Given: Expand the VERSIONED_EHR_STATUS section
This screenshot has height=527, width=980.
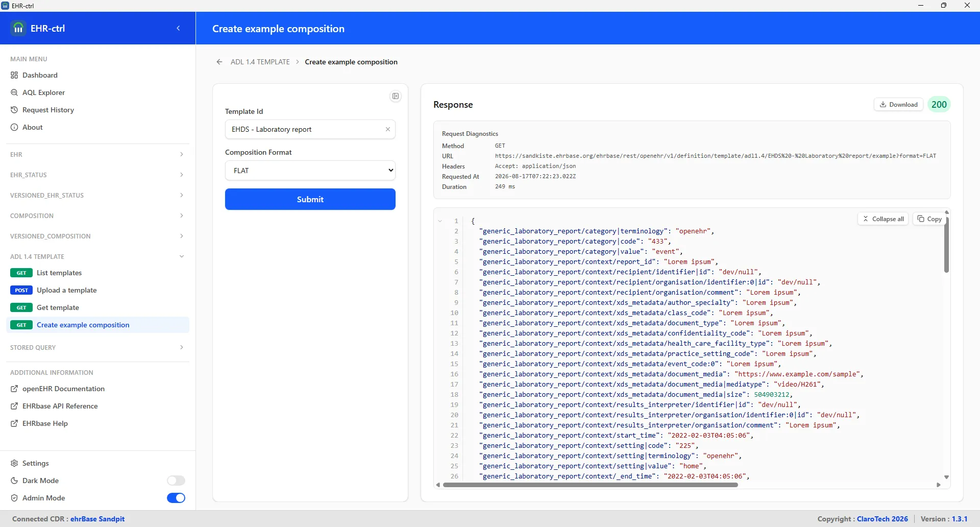Looking at the screenshot, I should [x=97, y=195].
